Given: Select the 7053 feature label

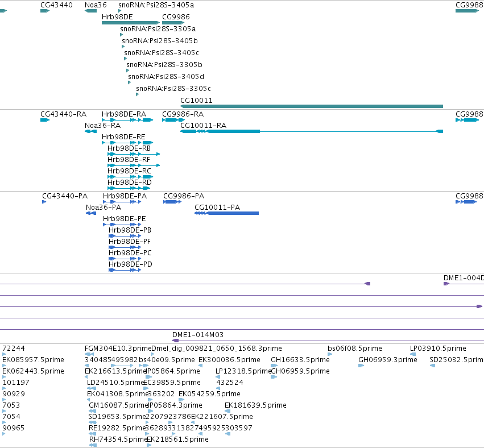Looking at the screenshot, I should tap(11, 405).
